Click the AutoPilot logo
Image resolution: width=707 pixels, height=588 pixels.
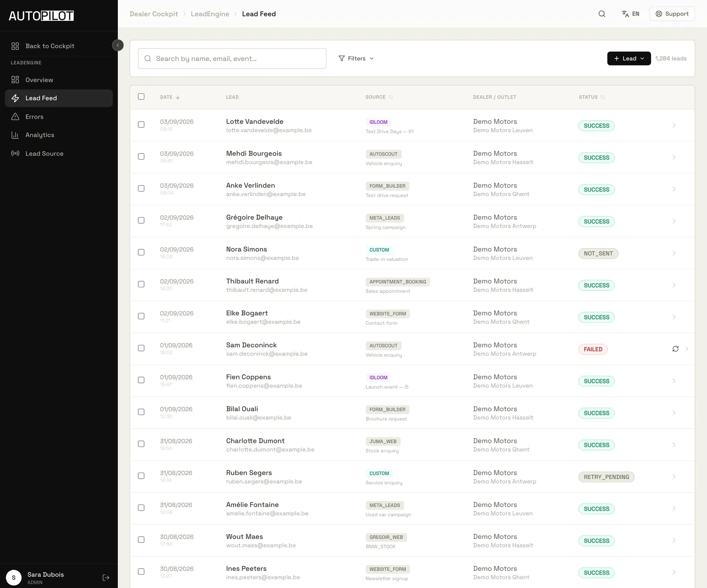pos(41,16)
